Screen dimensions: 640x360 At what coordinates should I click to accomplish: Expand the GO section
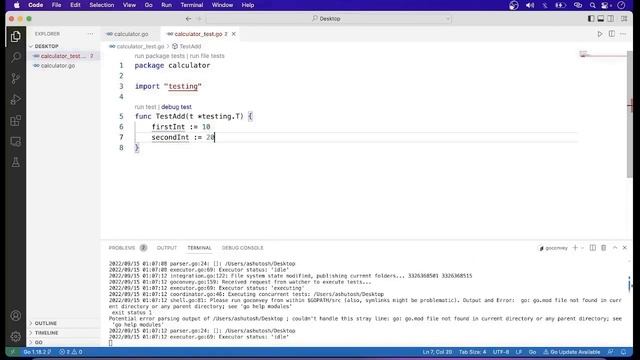(x=64, y=342)
